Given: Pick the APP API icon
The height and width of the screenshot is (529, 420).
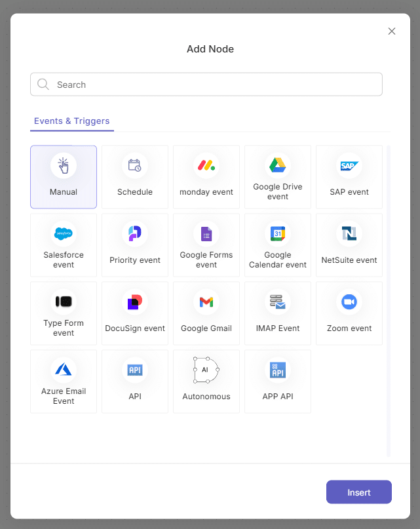Looking at the screenshot, I should tap(278, 370).
